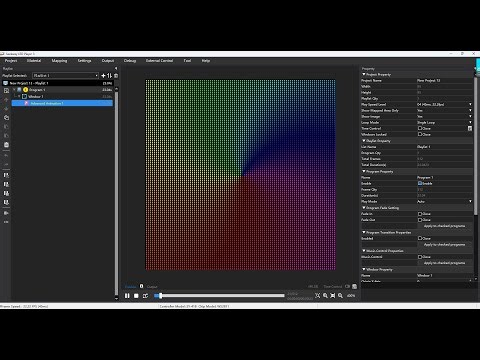The image size is (480, 360).
Task: Click the sidebar copy item icon
Action: click(6, 118)
